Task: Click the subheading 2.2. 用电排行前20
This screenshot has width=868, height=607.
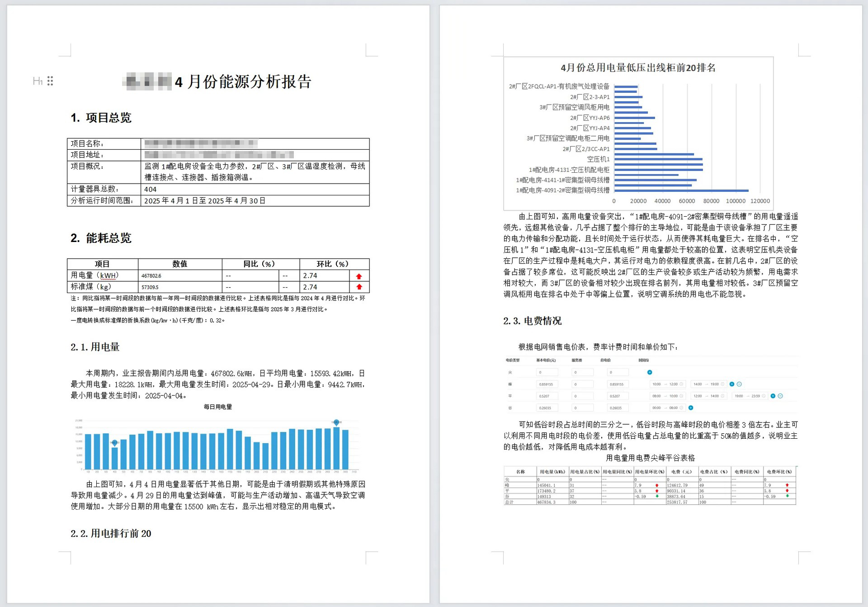Action: (x=111, y=533)
